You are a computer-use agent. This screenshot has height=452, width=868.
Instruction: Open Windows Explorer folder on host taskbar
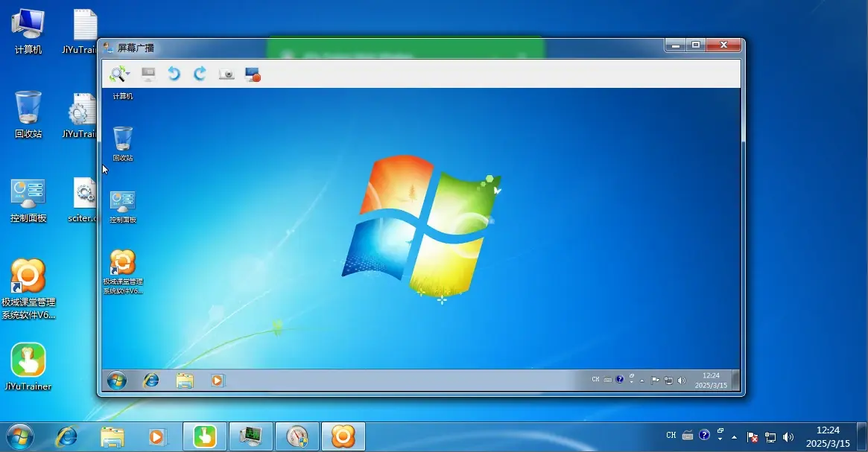point(113,437)
